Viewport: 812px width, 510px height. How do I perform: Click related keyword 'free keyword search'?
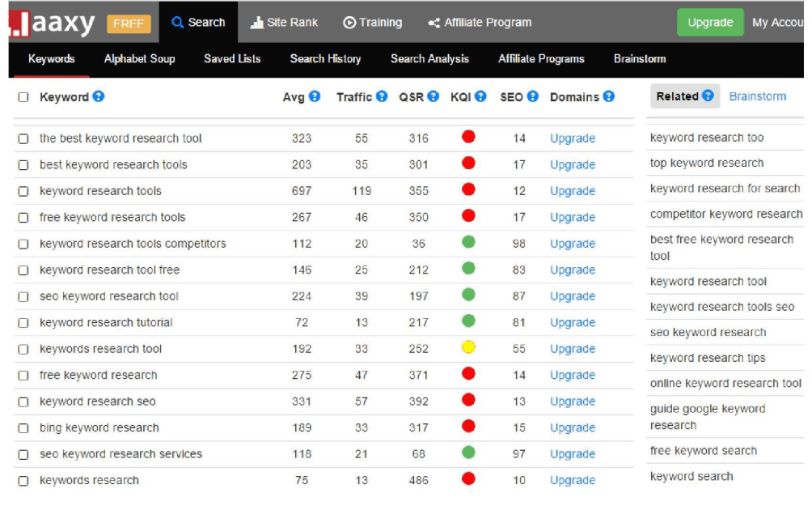[704, 451]
